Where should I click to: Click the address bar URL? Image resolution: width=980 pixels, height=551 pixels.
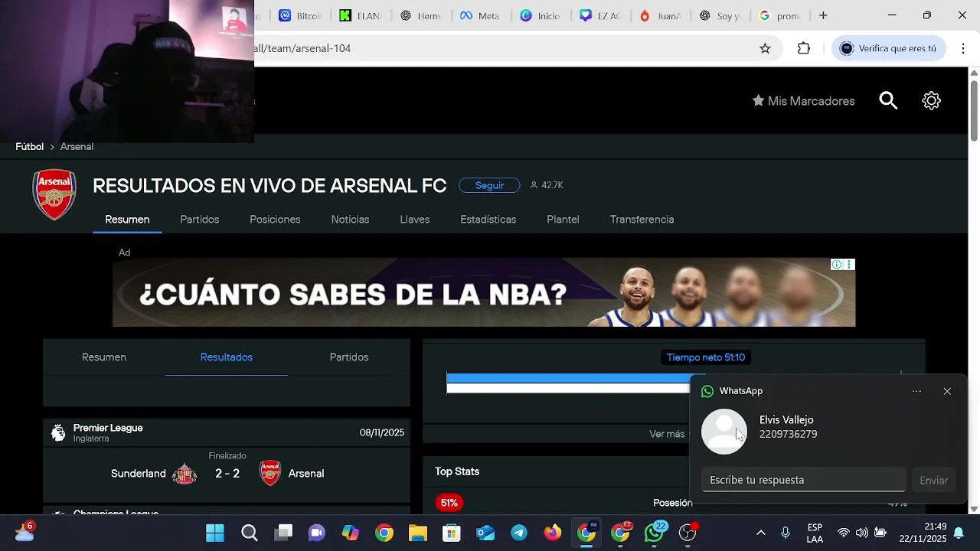[302, 48]
